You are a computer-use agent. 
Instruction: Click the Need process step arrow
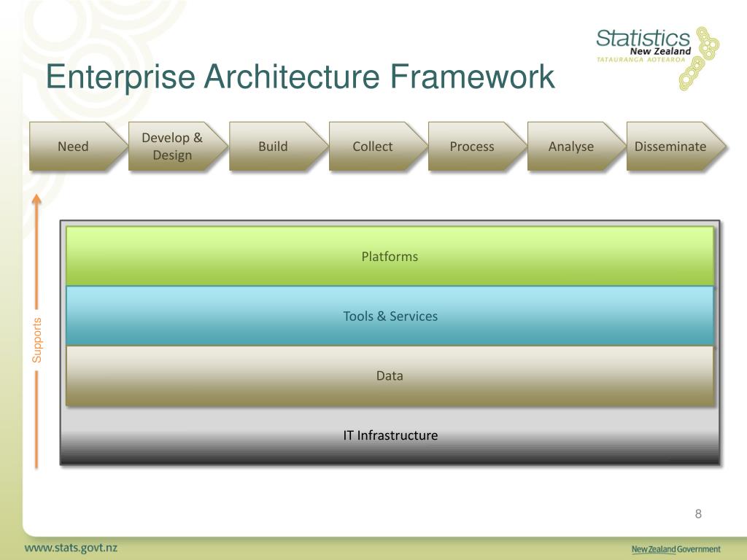tap(78, 146)
